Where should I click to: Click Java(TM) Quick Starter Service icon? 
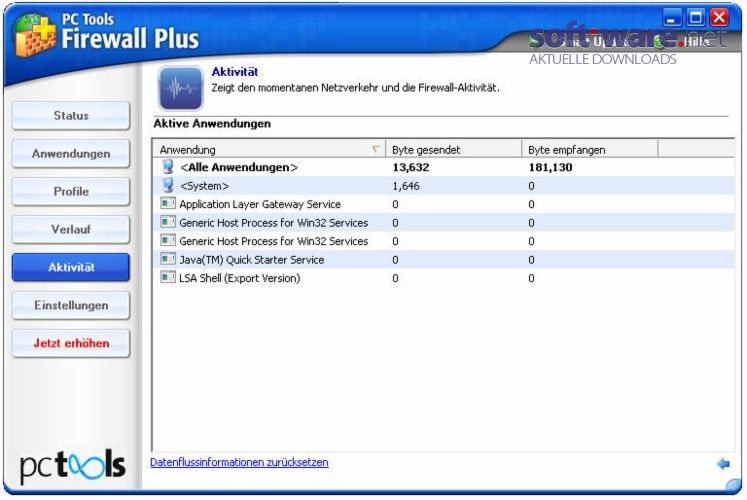(168, 259)
